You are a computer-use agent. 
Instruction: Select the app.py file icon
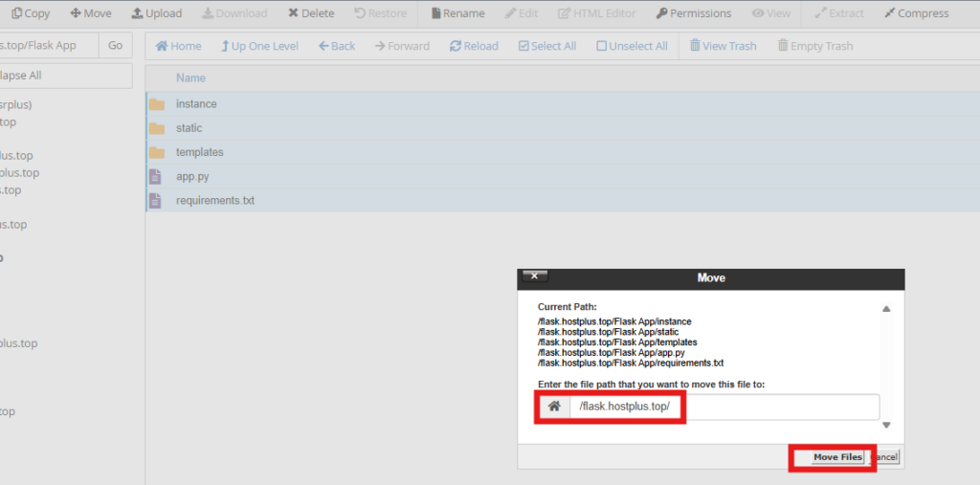pos(155,177)
